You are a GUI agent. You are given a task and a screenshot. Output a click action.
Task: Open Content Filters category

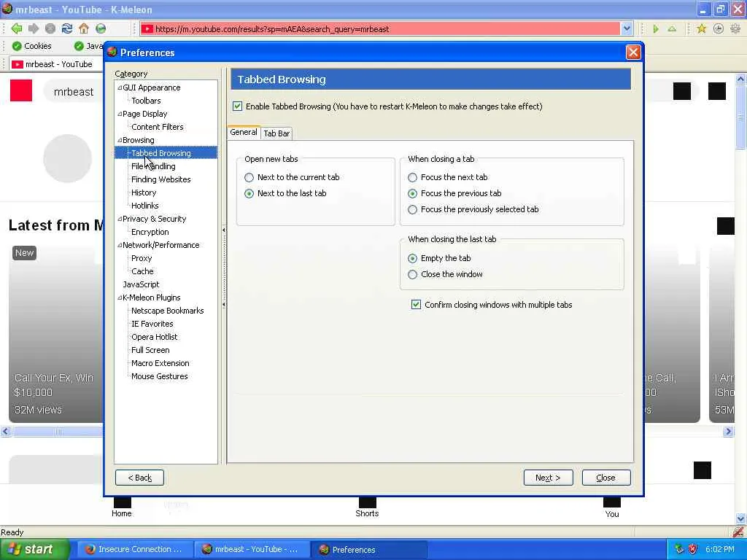158,127
